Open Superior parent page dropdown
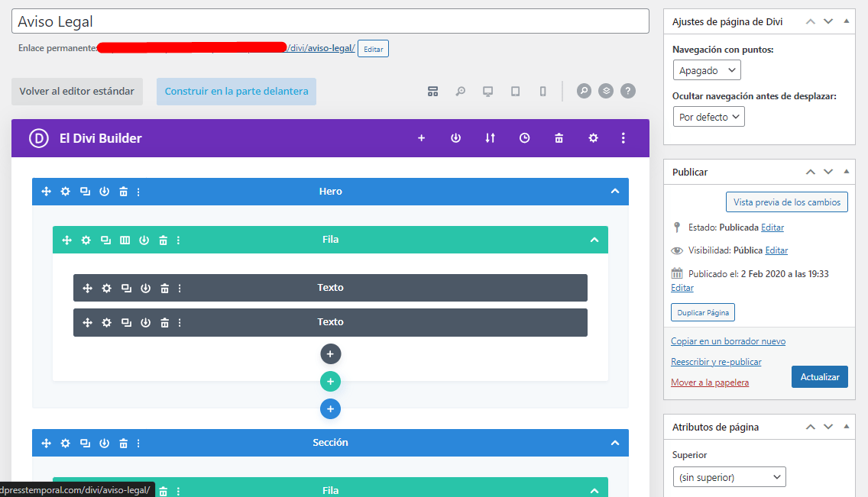This screenshot has height=497, width=868. point(730,477)
